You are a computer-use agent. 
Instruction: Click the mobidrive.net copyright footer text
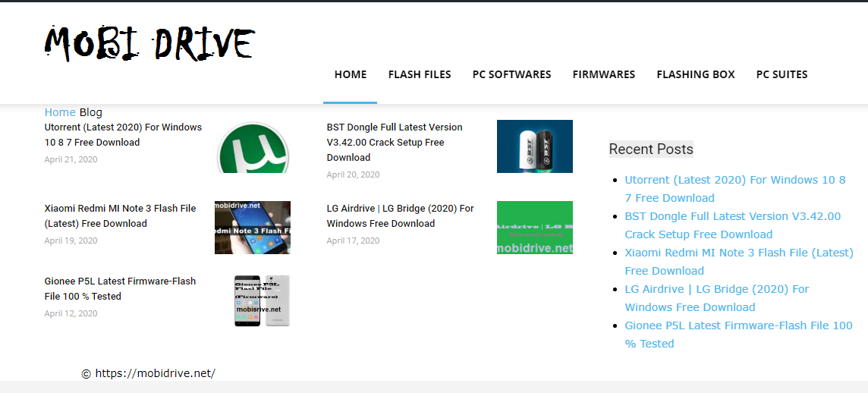coord(149,373)
